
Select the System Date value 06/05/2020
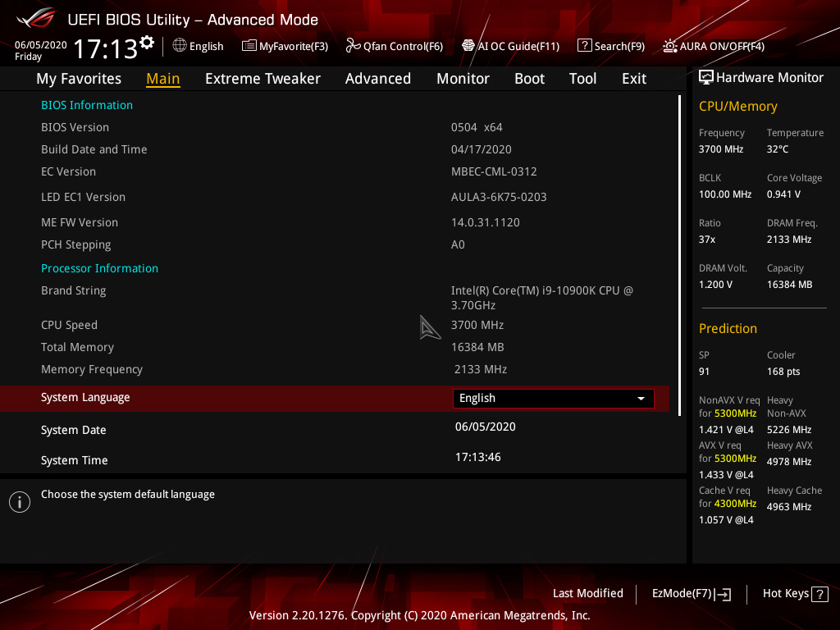(486, 427)
